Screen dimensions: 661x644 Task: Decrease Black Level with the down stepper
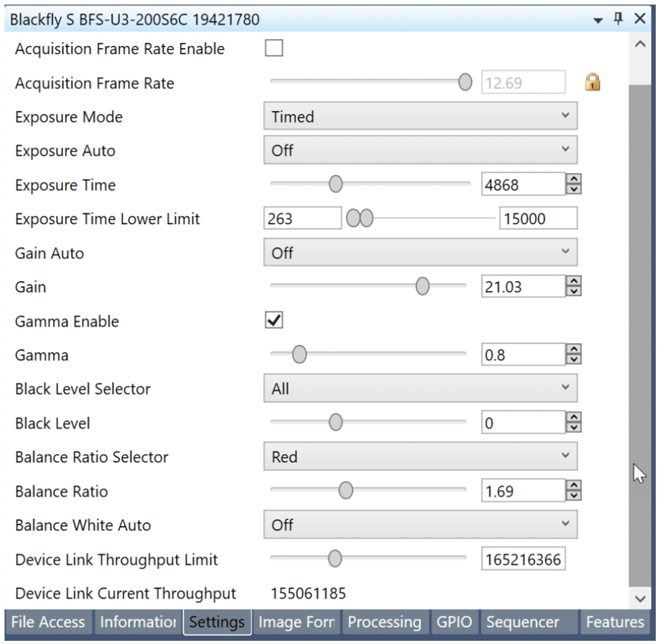(x=574, y=427)
